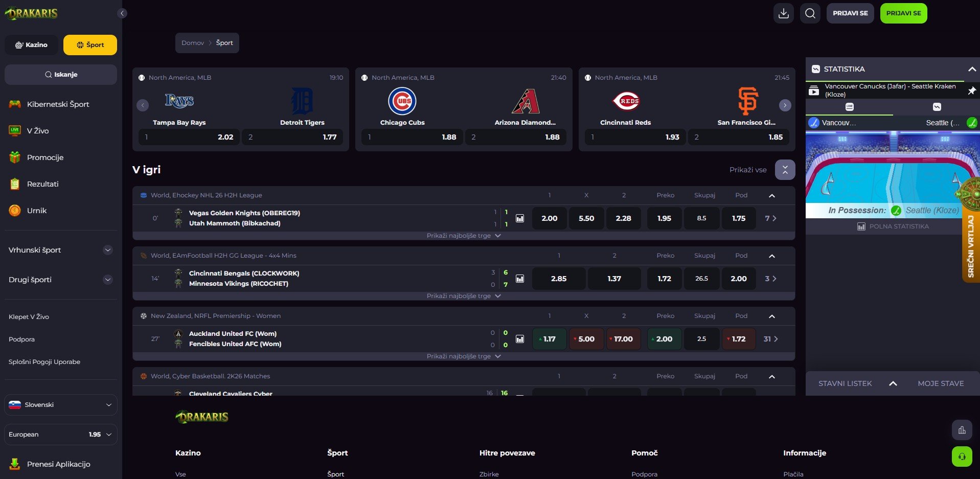Collapse Cyber Basketball 2K26 Matches section

pyautogui.click(x=772, y=376)
